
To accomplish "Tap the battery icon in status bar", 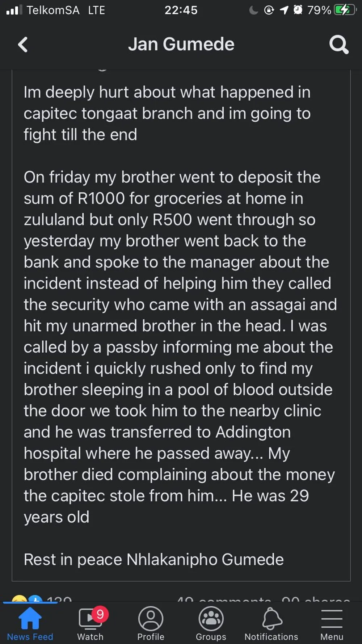I will click(x=345, y=10).
